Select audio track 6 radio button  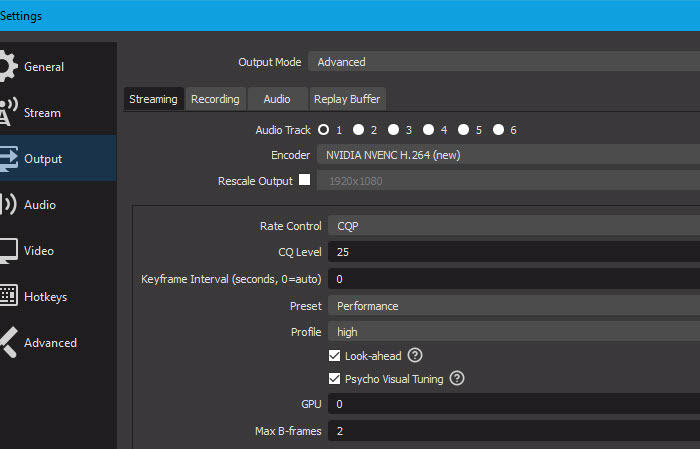[498, 130]
